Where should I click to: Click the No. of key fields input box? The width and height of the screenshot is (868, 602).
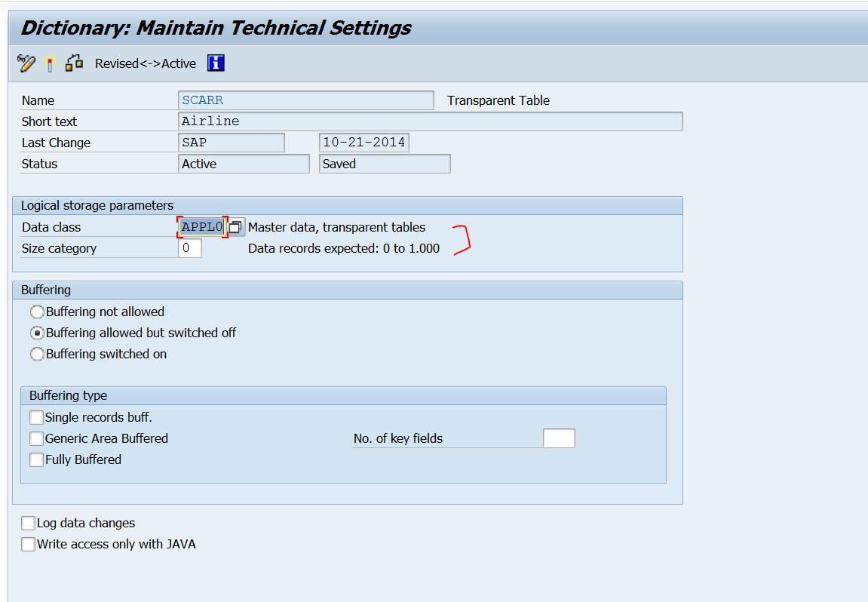[559, 438]
